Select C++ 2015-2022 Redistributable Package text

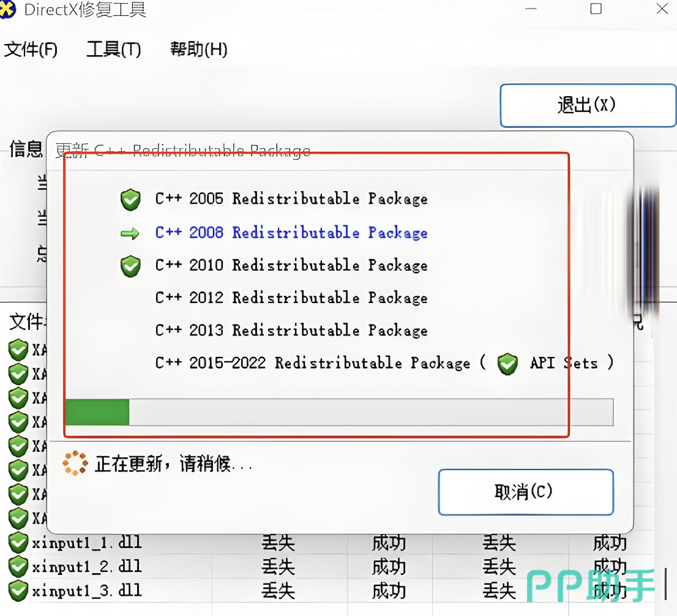(x=313, y=363)
